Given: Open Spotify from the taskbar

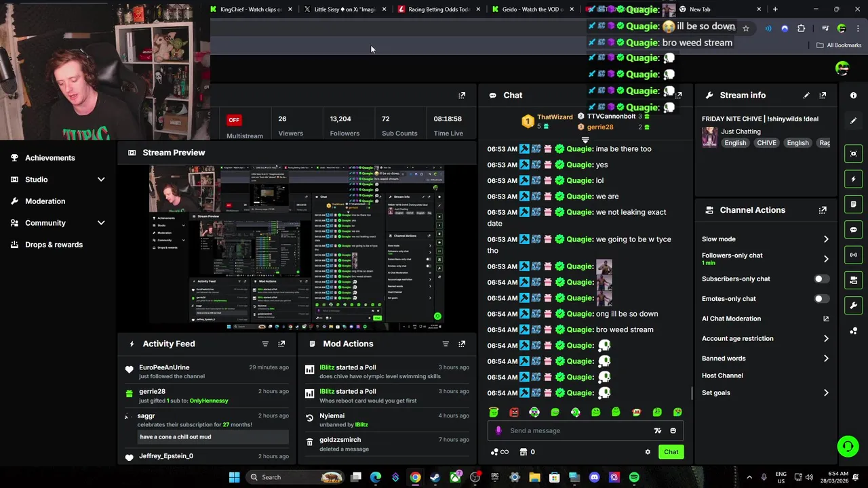Looking at the screenshot, I should 634,477.
